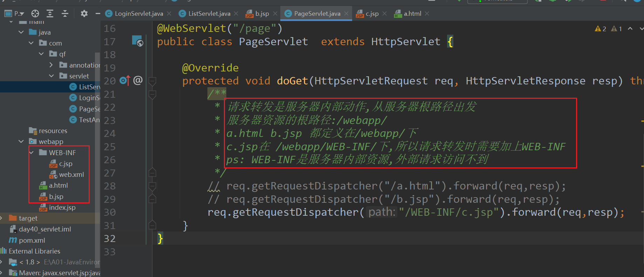Close the c.jsp tab

click(385, 14)
